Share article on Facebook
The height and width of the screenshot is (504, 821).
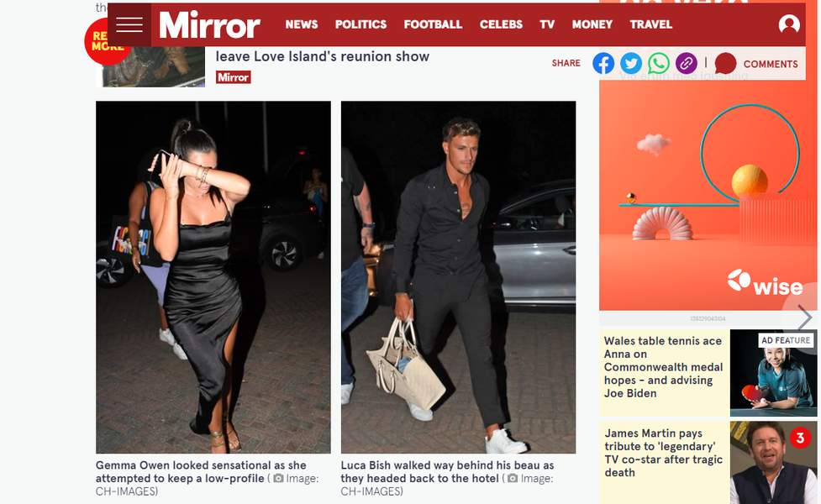pyautogui.click(x=603, y=63)
